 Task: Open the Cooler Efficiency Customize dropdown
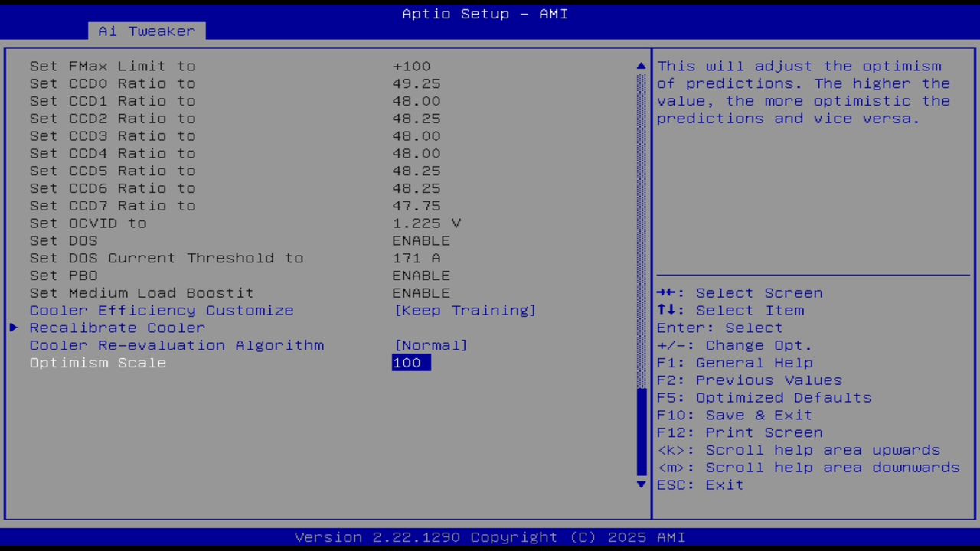pyautogui.click(x=465, y=310)
